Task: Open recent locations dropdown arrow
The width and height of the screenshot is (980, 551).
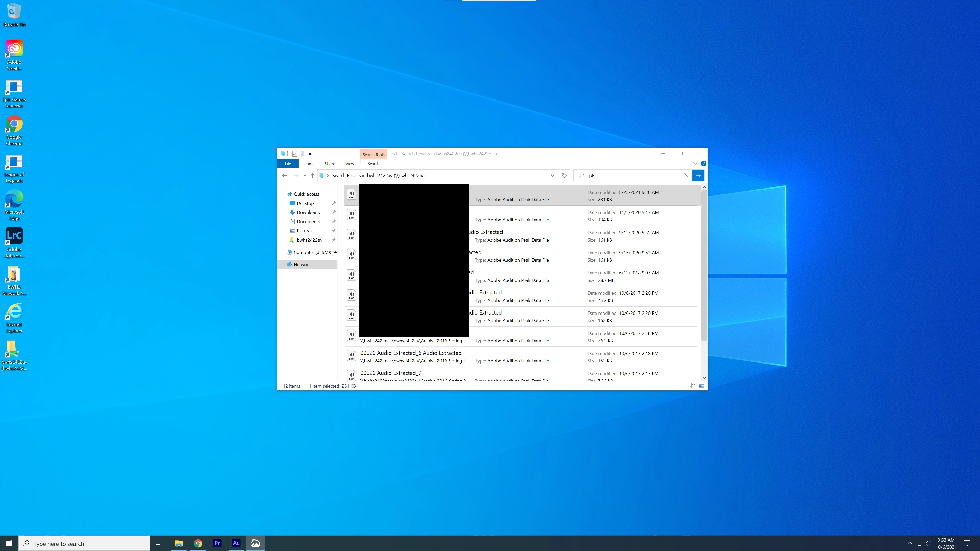Action: coord(305,175)
